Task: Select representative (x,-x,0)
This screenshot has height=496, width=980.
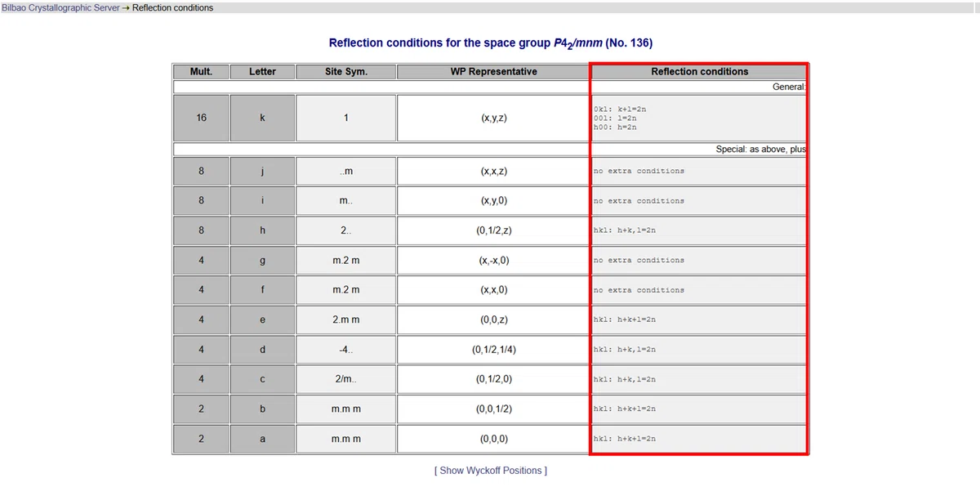Action: 493,261
